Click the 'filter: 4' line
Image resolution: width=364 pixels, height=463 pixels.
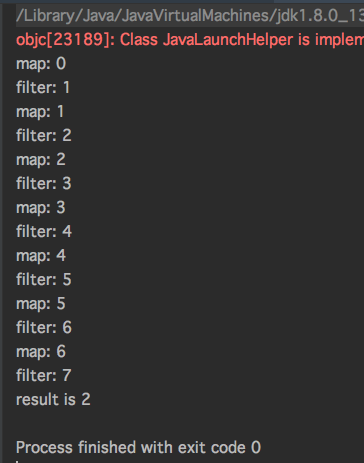[x=44, y=232]
